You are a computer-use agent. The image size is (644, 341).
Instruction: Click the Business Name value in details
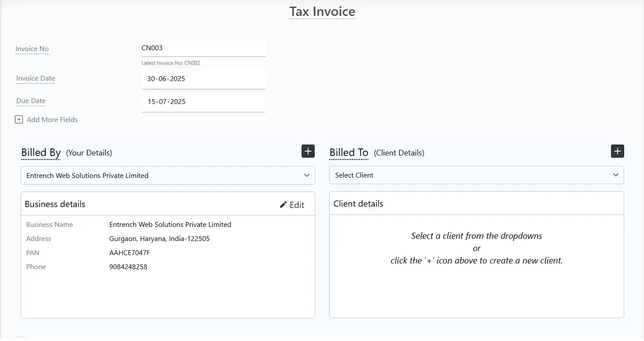pyautogui.click(x=170, y=225)
